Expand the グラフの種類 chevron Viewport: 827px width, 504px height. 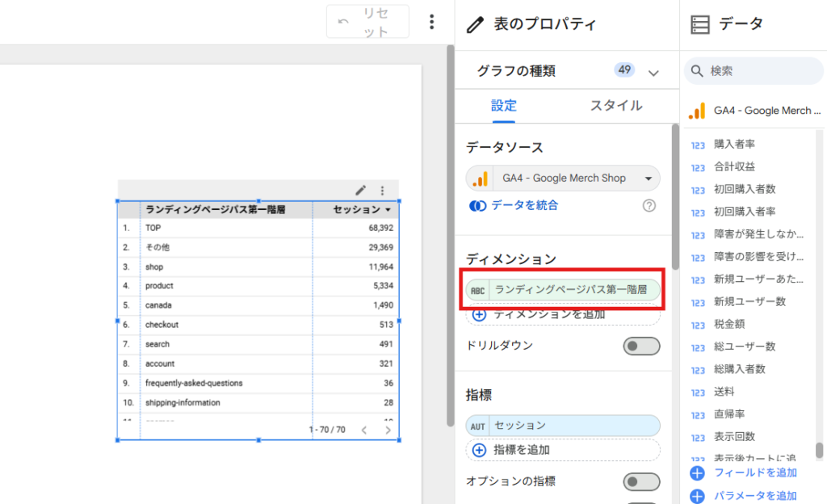[653, 73]
